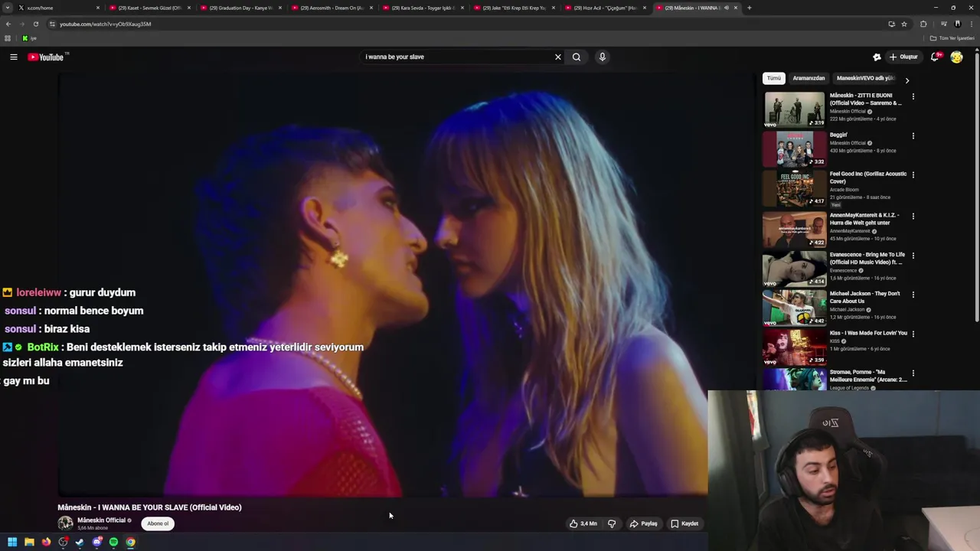Start voice search with microphone icon
Screen dimensions: 980x551
point(603,57)
